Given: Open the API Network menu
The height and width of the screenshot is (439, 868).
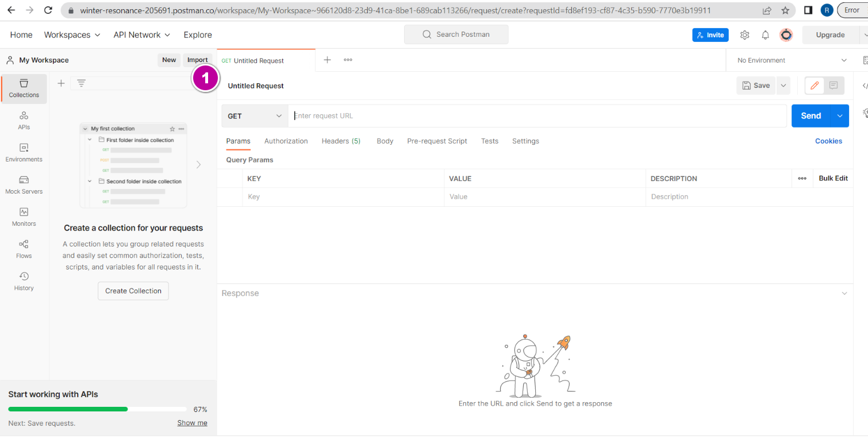Looking at the screenshot, I should (x=142, y=35).
